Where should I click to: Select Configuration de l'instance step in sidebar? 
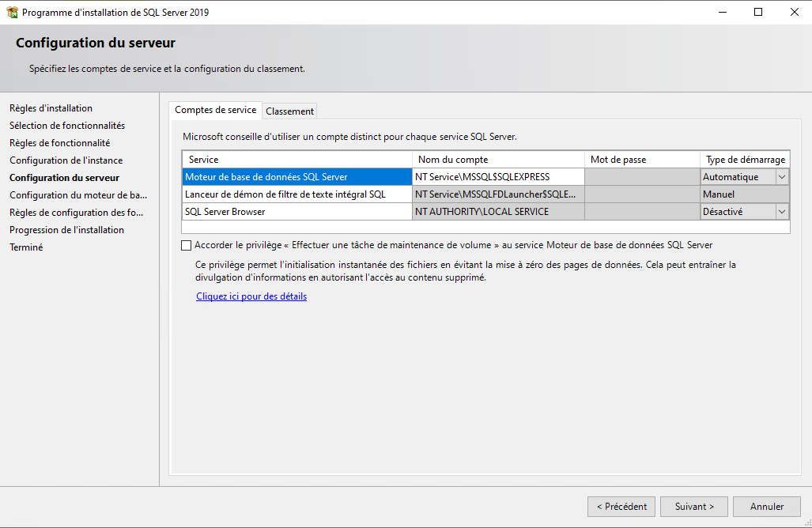(x=66, y=160)
